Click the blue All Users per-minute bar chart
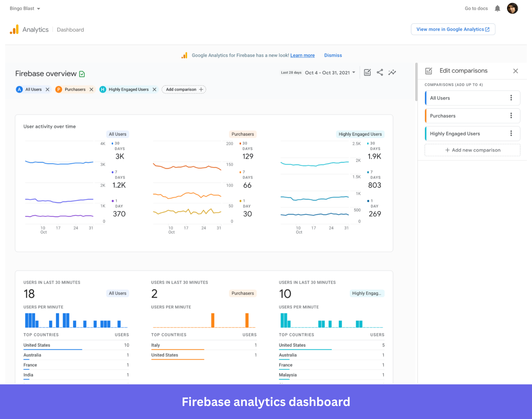The height and width of the screenshot is (419, 532). pos(76,320)
